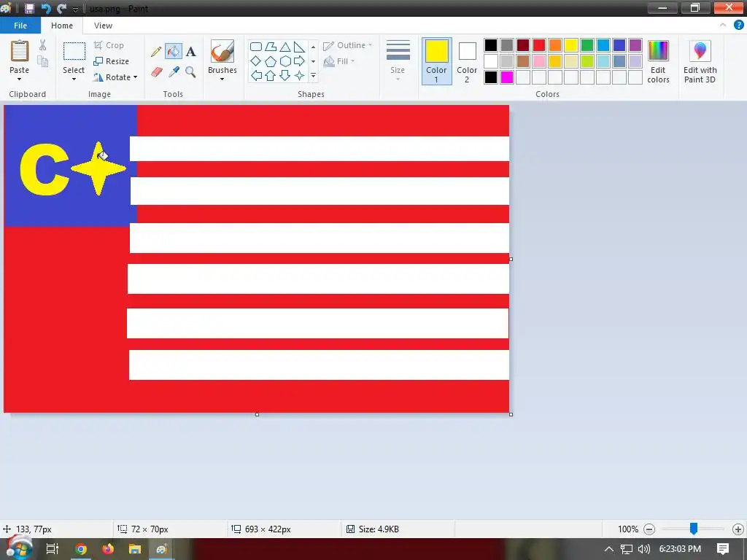Image resolution: width=747 pixels, height=560 pixels.
Task: Select the Fill with color bucket tool
Action: coord(174,52)
